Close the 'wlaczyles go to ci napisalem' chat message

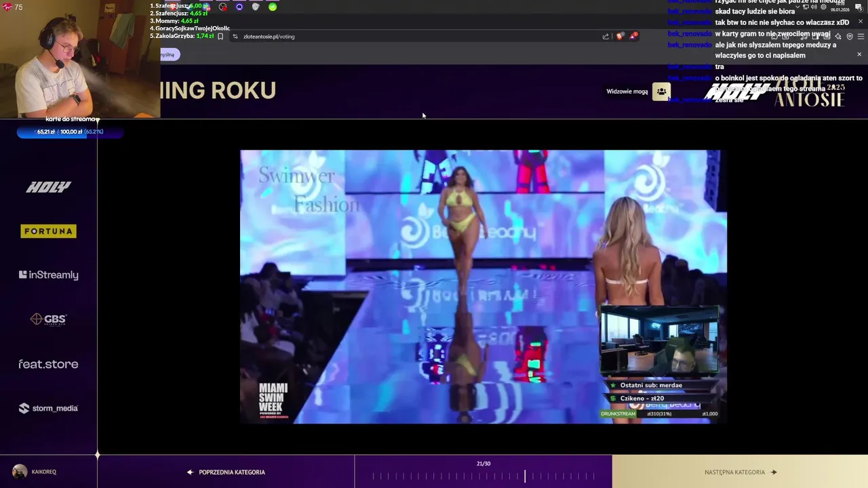[x=859, y=54]
